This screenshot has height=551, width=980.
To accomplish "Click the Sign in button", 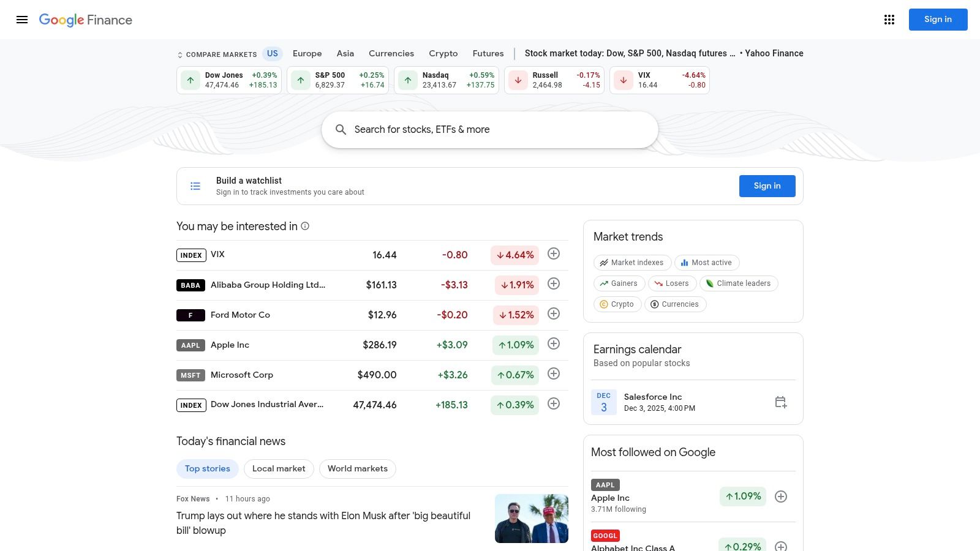I will (938, 20).
